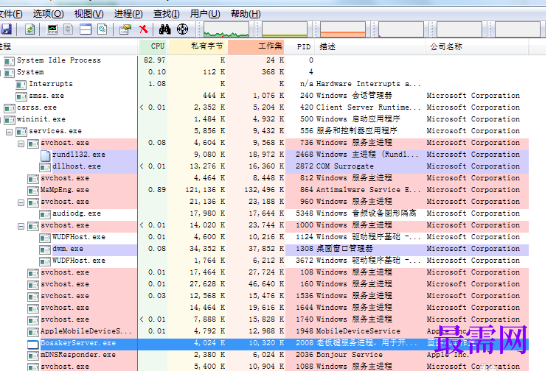Open the 选项(O) menu
Screen dimensions: 546x371
(x=48, y=14)
